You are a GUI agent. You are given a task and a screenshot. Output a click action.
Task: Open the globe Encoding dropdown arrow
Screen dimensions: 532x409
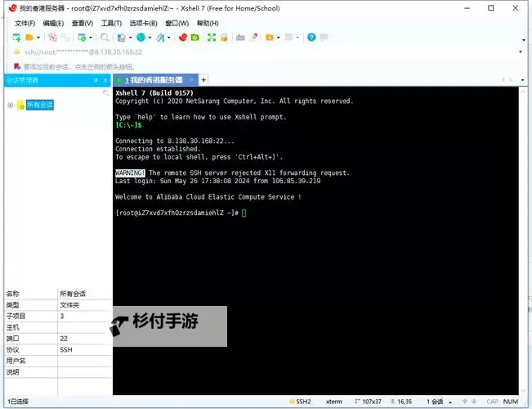pyautogui.click(x=150, y=38)
